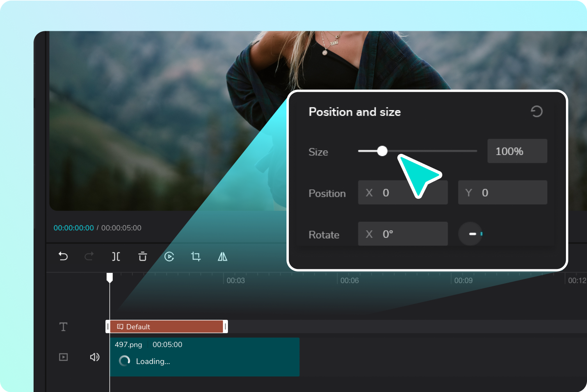Click the mirror flip icon
The height and width of the screenshot is (392, 587).
pyautogui.click(x=222, y=257)
